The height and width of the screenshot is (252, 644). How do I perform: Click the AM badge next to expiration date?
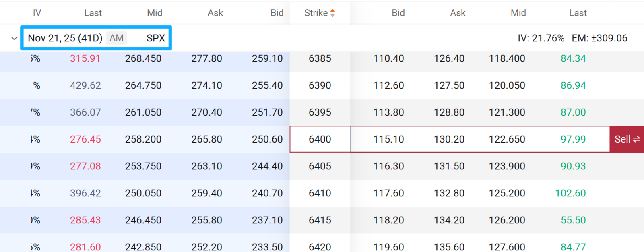click(117, 38)
